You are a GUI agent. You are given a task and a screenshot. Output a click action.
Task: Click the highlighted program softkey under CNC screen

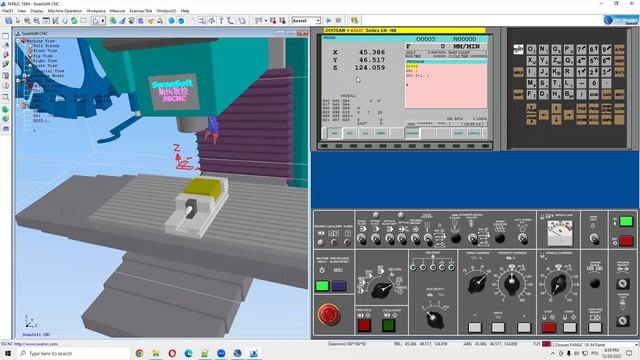412,133
